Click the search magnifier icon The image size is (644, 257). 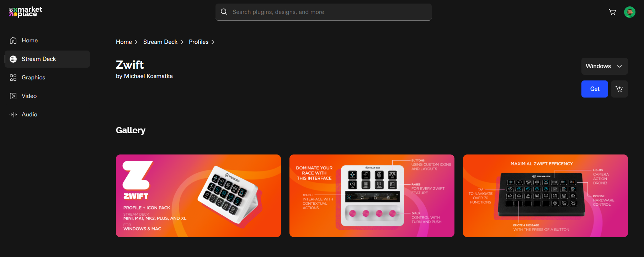pyautogui.click(x=224, y=12)
